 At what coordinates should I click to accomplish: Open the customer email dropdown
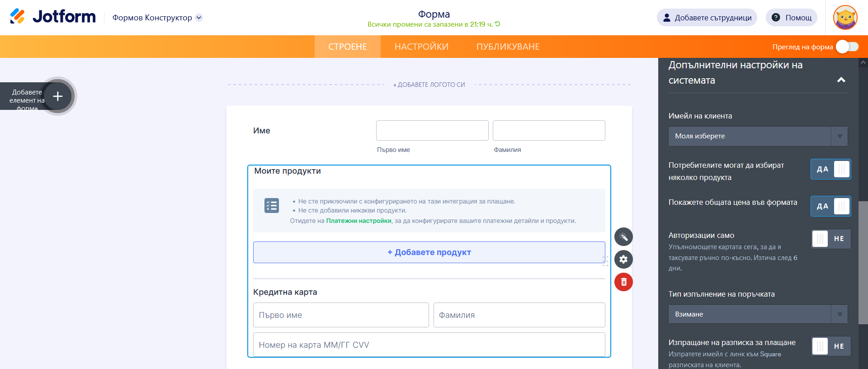(758, 136)
